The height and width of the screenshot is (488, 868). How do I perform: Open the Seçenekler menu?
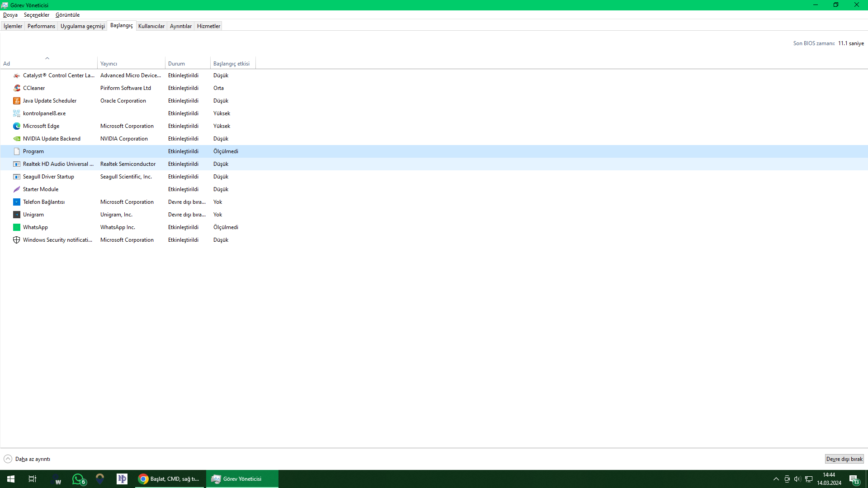(x=37, y=15)
